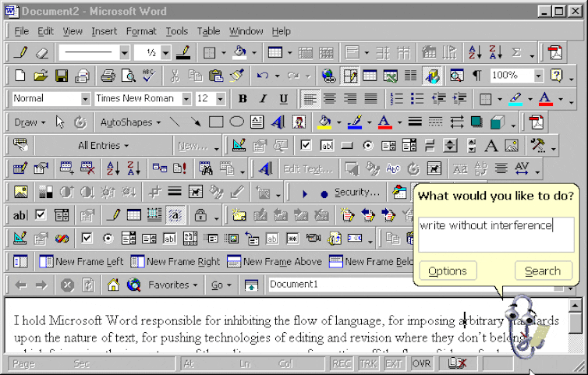Click the Assistant question text box
The width and height of the screenshot is (588, 375).
point(496,234)
